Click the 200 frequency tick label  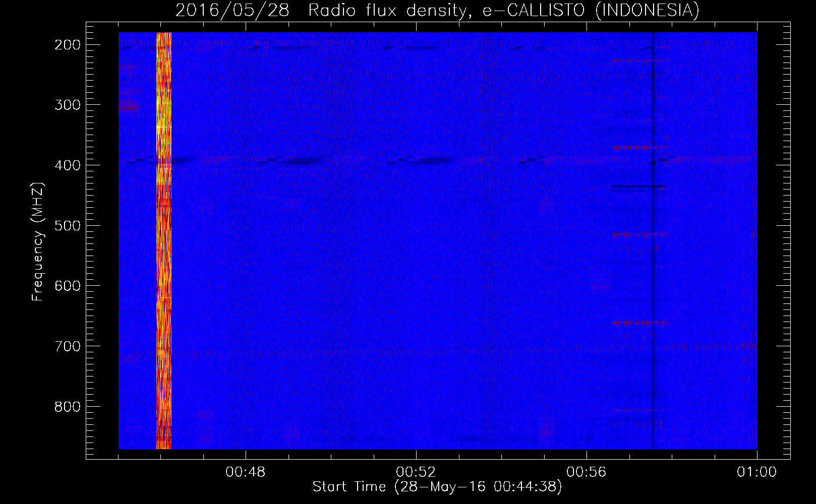click(67, 45)
